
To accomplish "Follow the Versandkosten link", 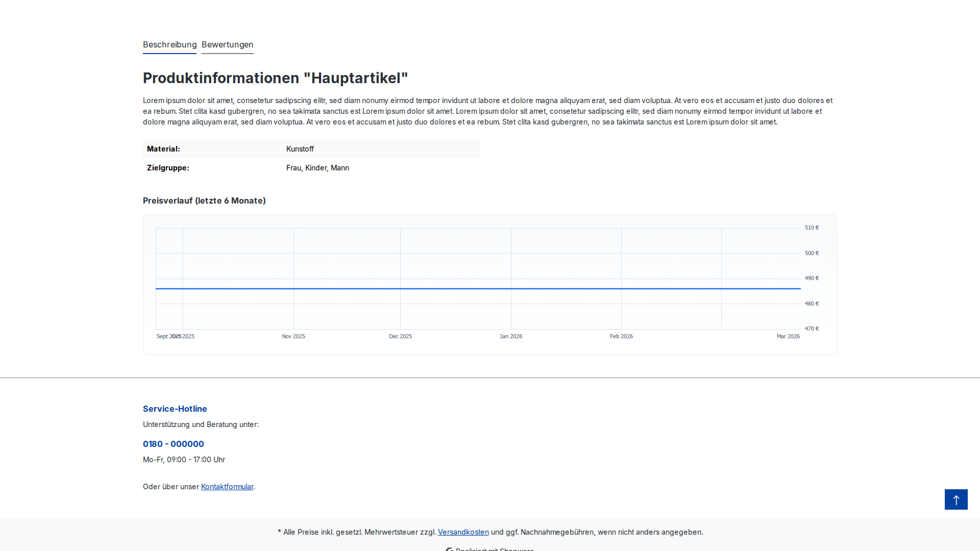I will [x=463, y=532].
